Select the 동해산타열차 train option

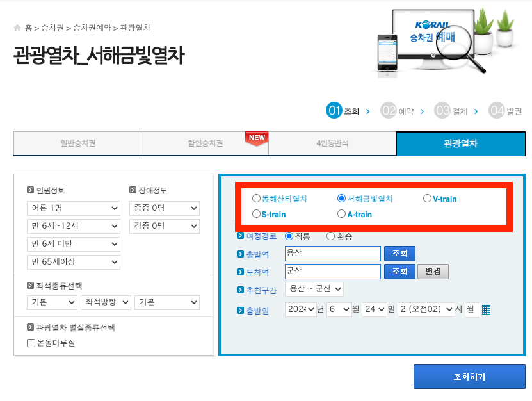tap(256, 198)
